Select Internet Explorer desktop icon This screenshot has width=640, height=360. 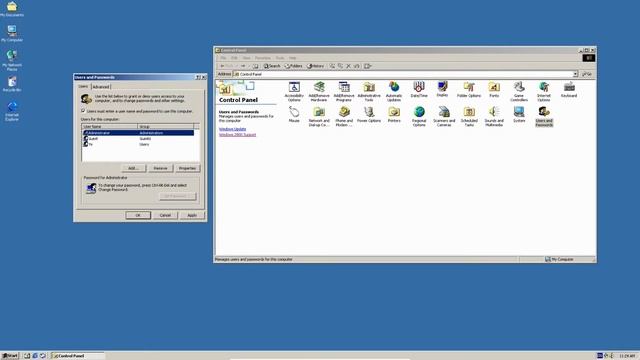tap(12, 111)
